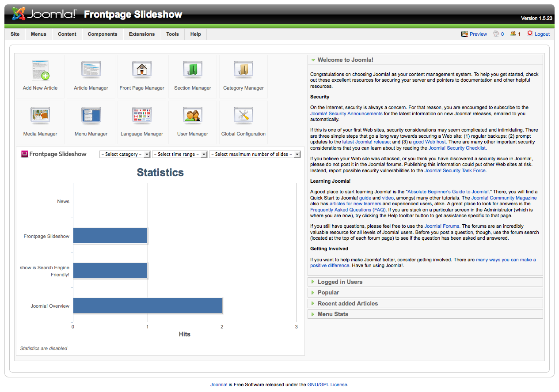Click the Frontpage Slideshow chart bar
This screenshot has width=559, height=392.
tap(110, 236)
